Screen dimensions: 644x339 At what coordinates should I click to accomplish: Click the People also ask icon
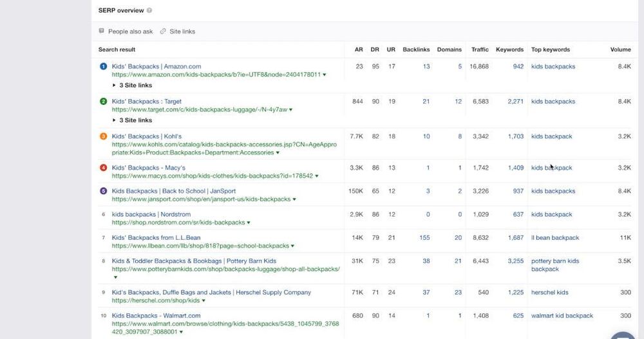click(102, 31)
